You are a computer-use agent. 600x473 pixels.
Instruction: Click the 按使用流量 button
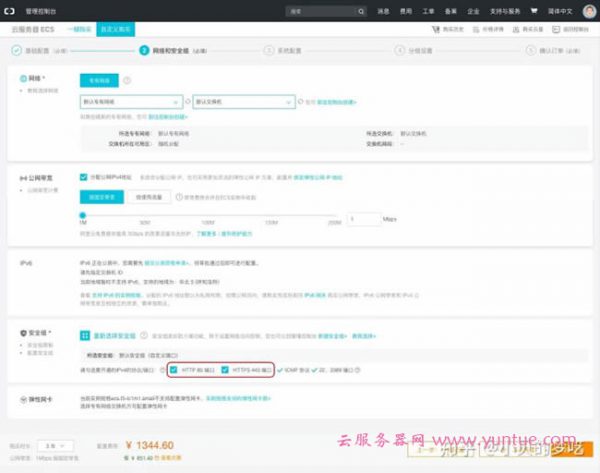click(x=142, y=197)
